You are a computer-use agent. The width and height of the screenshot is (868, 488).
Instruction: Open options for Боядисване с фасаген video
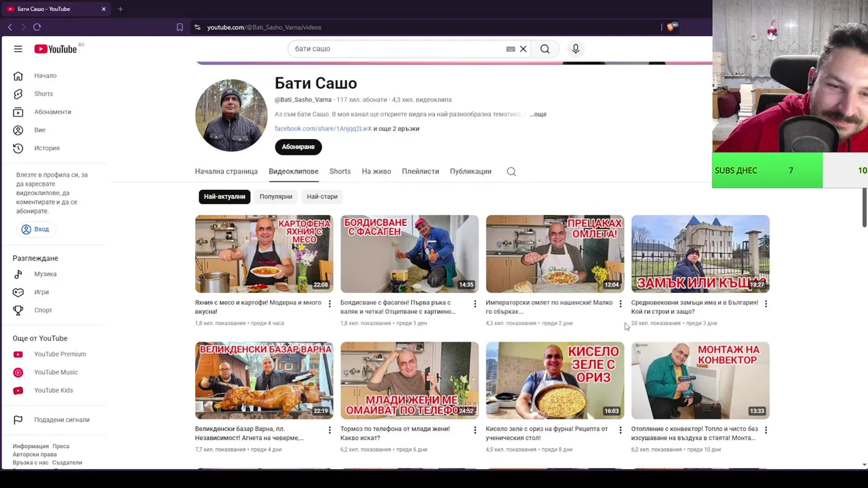click(475, 304)
